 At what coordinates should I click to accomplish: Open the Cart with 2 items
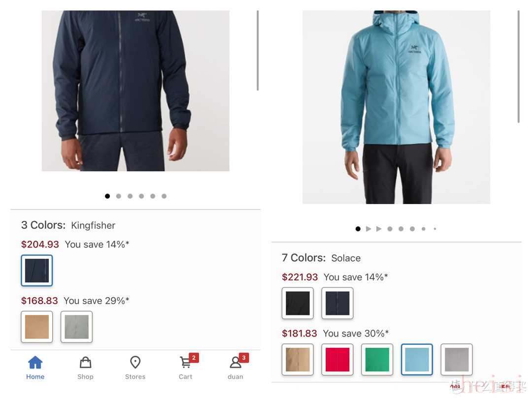coord(186,362)
